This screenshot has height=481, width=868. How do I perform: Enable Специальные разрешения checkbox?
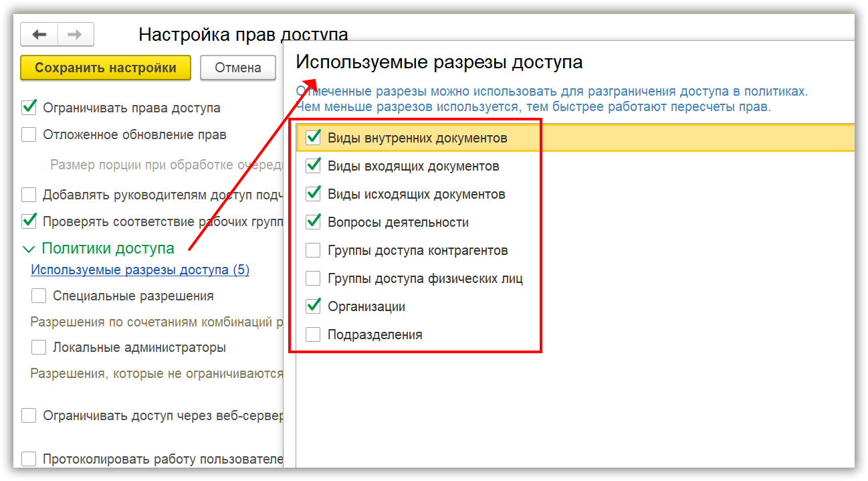[x=39, y=296]
